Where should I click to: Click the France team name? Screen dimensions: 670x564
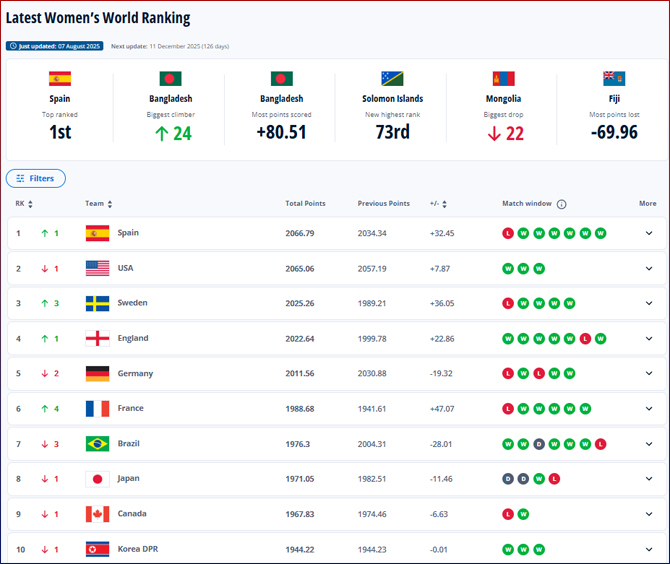coord(130,408)
